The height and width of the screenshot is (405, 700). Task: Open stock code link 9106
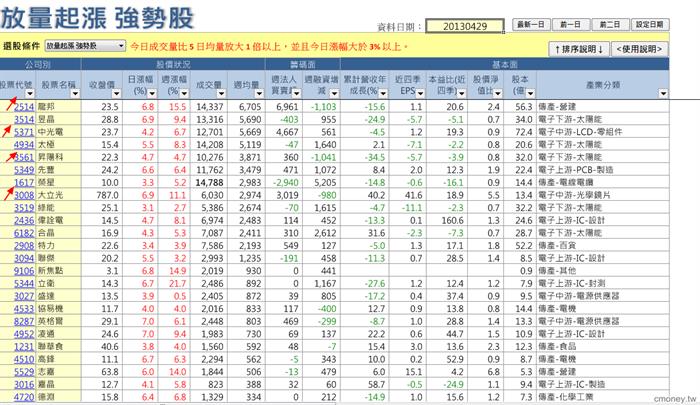pyautogui.click(x=24, y=271)
